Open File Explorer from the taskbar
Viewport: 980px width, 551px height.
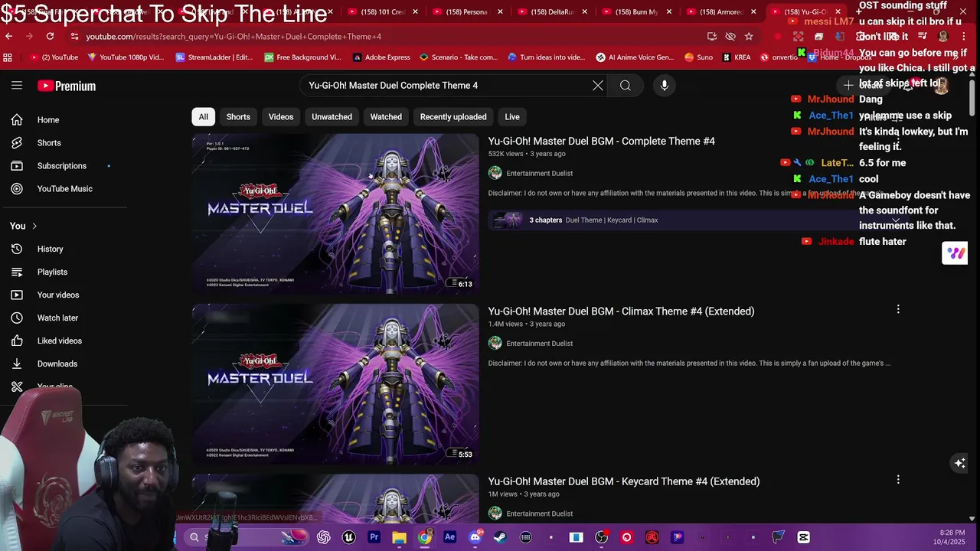[399, 537]
